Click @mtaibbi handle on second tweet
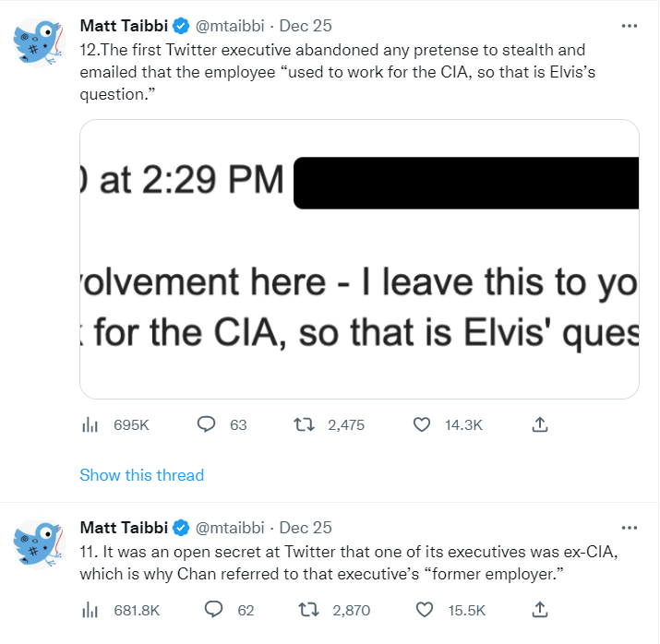660x644 pixels. pos(230,528)
